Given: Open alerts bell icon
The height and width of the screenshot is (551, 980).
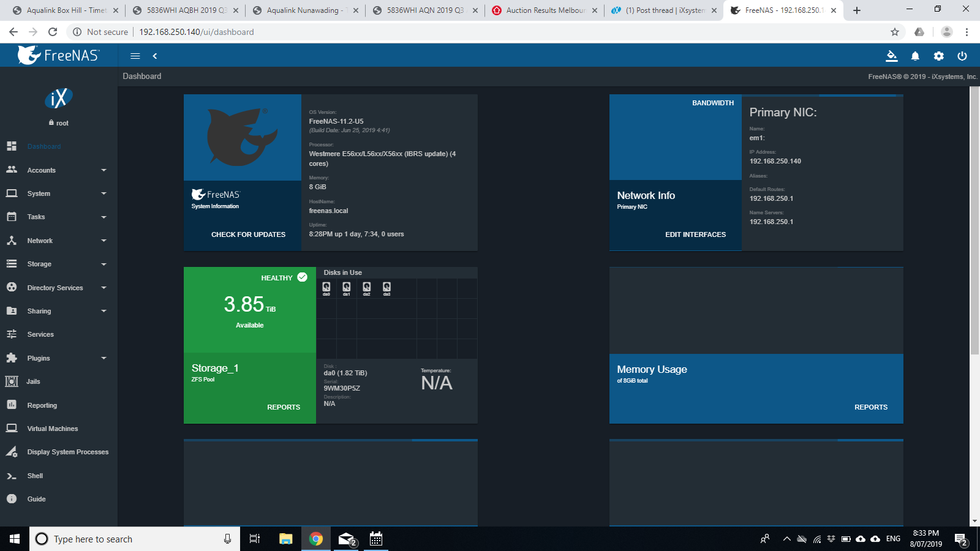Looking at the screenshot, I should [915, 56].
